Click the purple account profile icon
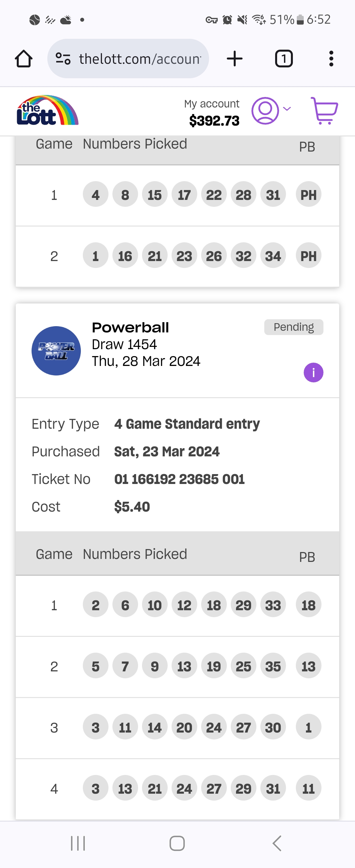355x868 pixels. click(x=265, y=111)
